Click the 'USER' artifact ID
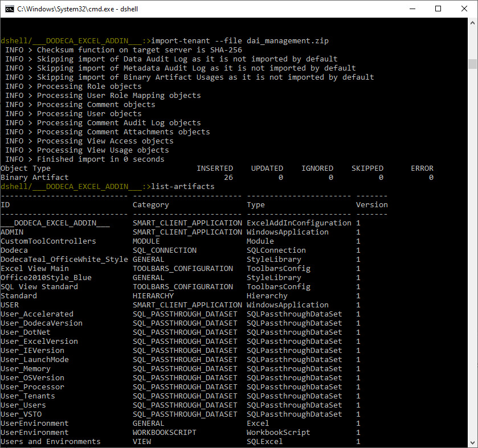The width and height of the screenshot is (478, 448). tap(10, 305)
